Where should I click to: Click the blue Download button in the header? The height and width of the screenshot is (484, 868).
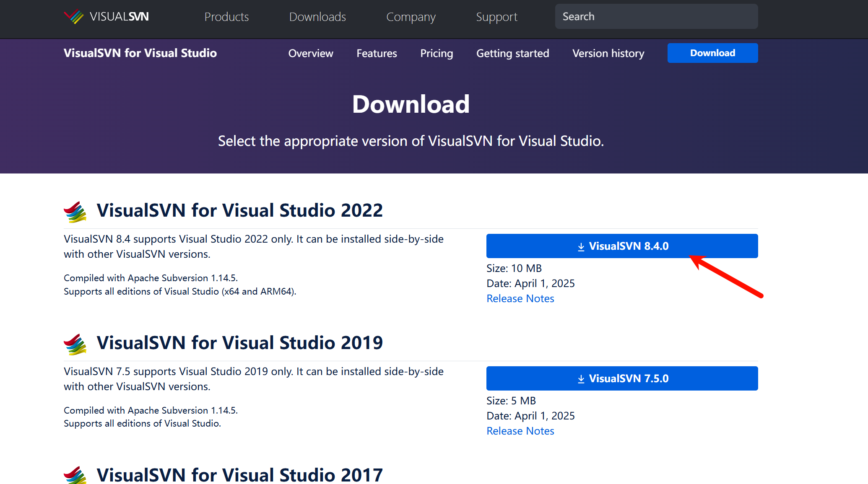[712, 53]
